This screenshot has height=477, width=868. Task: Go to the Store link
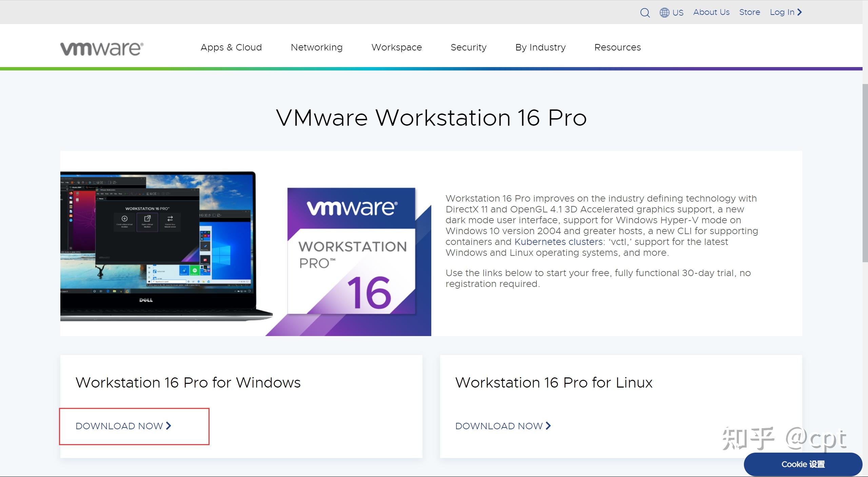(749, 12)
